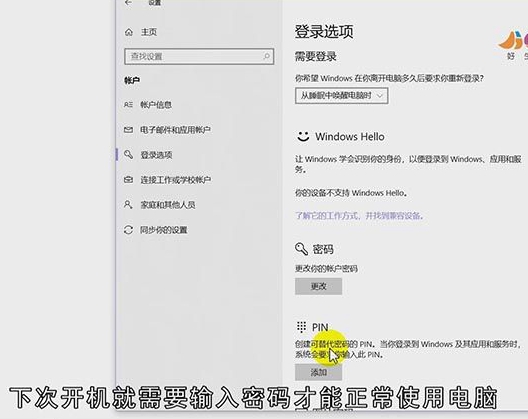Open the 主页 home icon
528x419 pixels.
click(129, 32)
